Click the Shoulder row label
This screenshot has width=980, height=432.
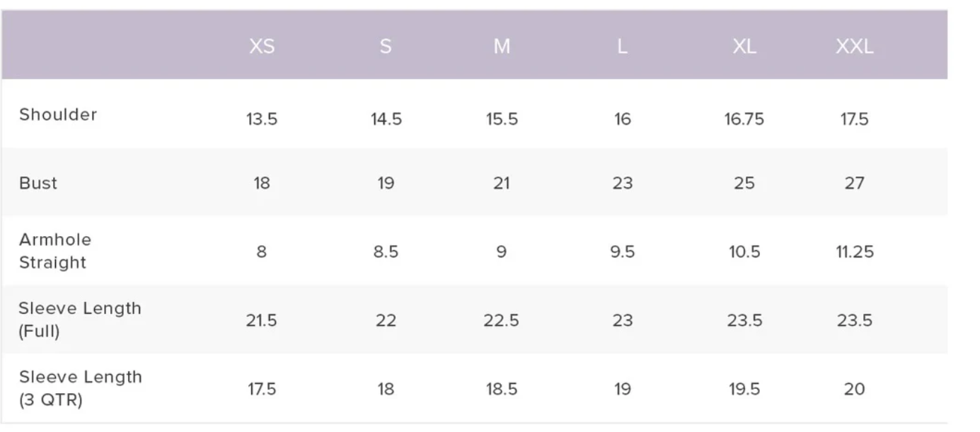point(58,115)
